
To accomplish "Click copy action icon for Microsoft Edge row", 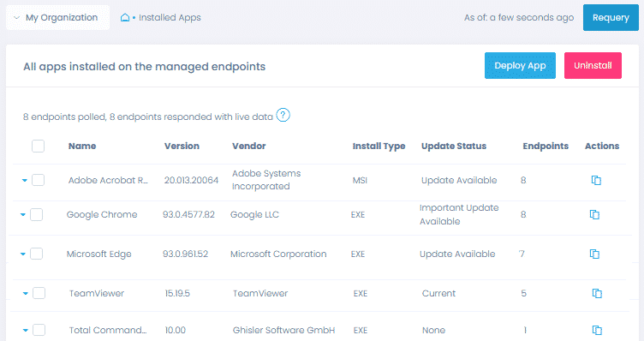I will [594, 254].
